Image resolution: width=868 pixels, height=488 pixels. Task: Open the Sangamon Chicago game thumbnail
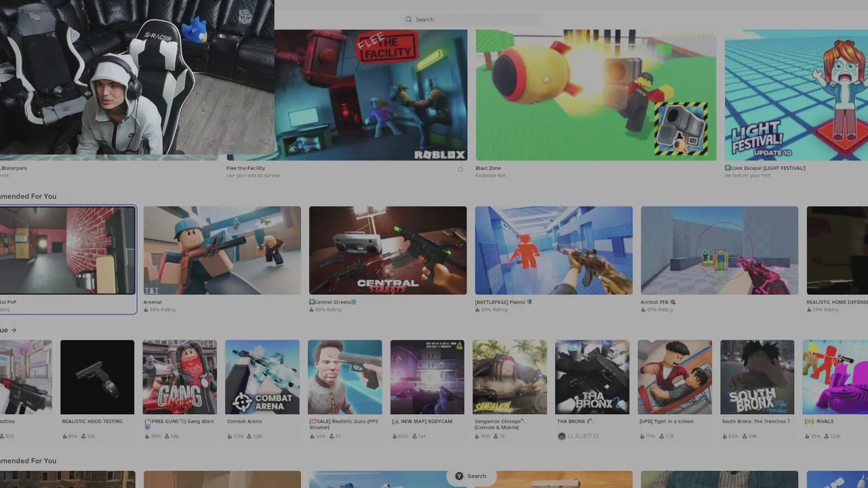point(510,377)
